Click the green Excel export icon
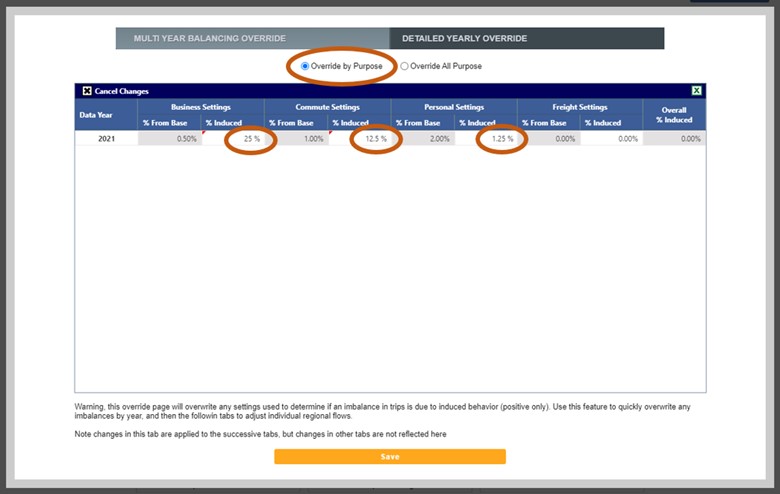Viewport: 780px width, 494px height. coord(696,91)
